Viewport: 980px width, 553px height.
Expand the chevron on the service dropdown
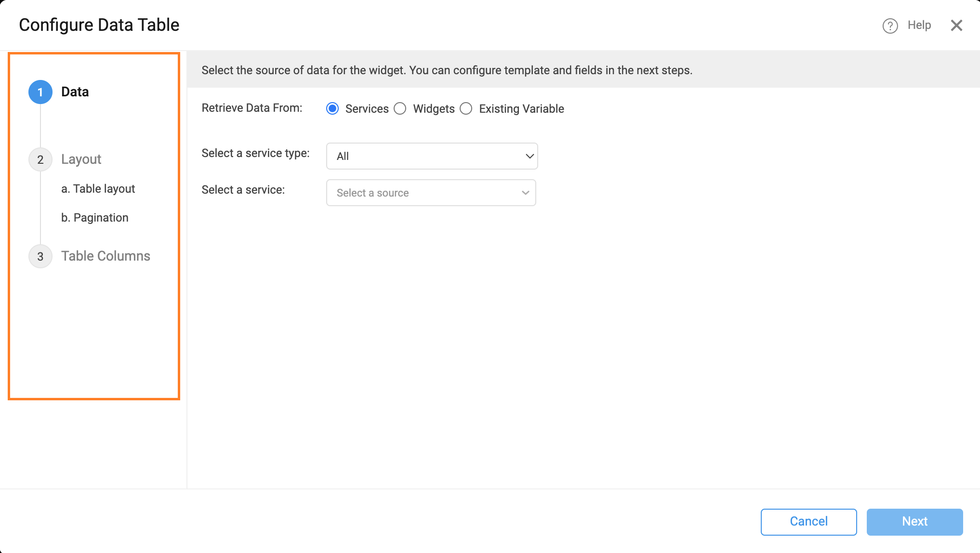525,193
